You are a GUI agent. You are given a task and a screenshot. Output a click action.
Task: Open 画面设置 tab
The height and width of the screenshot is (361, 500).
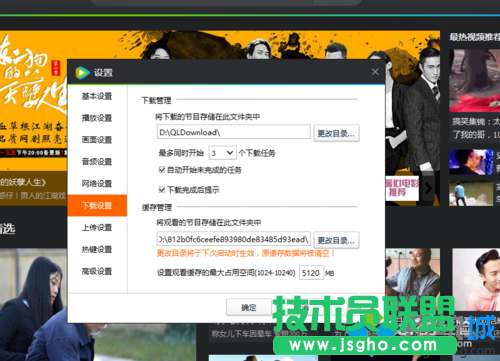click(97, 140)
